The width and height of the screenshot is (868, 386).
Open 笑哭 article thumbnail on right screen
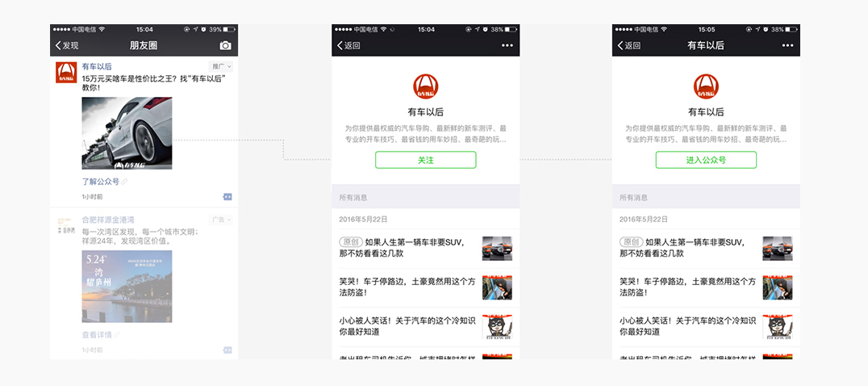coord(778,287)
